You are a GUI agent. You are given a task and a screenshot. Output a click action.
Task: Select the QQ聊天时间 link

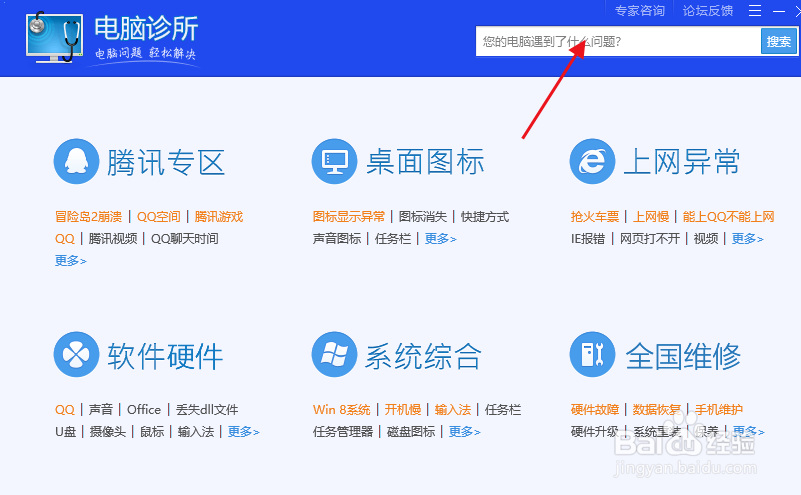tap(184, 239)
